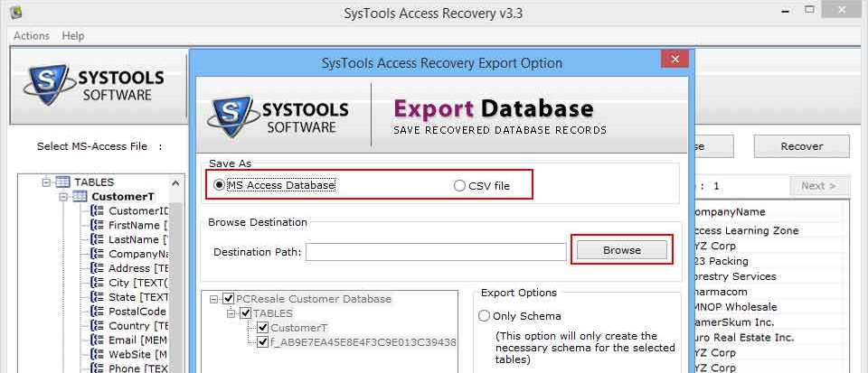The height and width of the screenshot is (373, 868).
Task: Choose the CSV file radio option
Action: coord(459,186)
